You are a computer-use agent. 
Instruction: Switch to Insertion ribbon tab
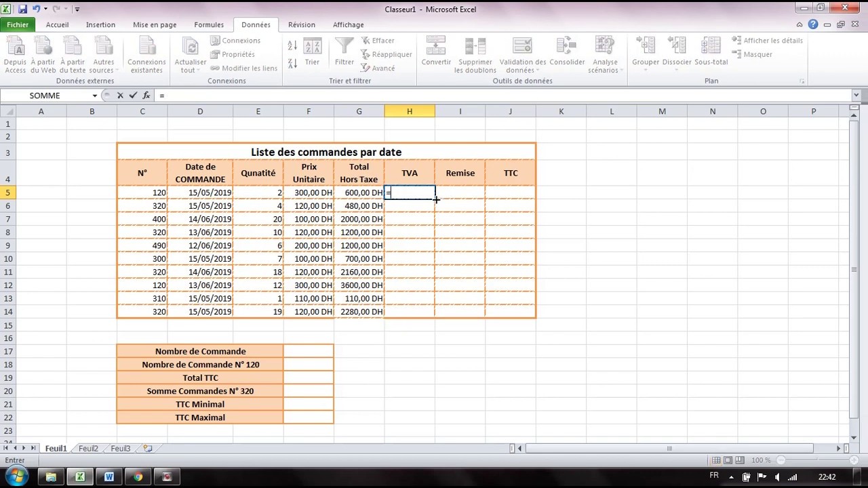[x=100, y=24]
